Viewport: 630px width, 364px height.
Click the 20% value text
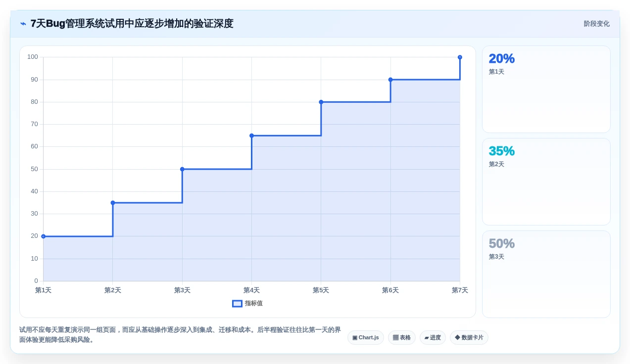coord(502,58)
